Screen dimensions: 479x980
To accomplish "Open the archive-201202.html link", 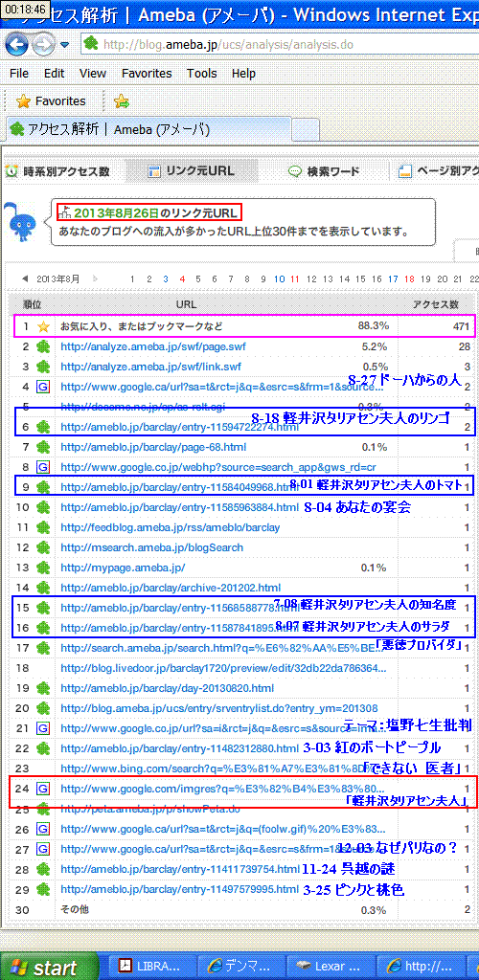I will [171, 588].
